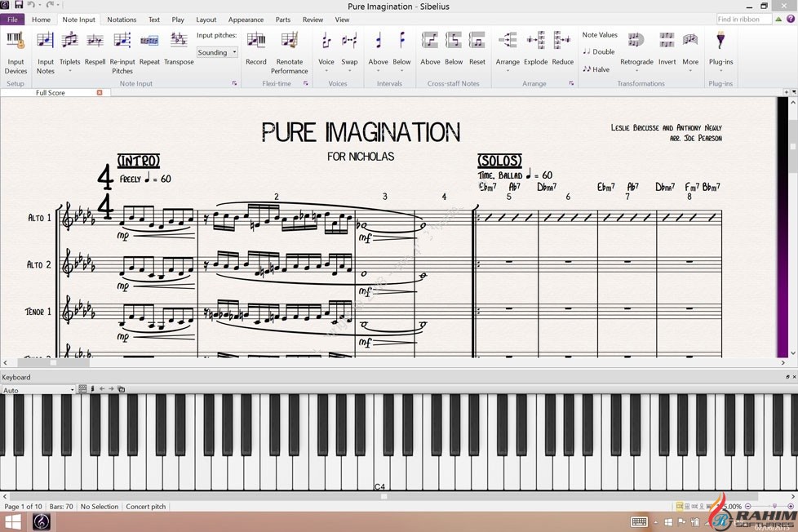Open the Input pitches Sounding dropdown
Viewport: 798px width, 532px height.
point(217,52)
